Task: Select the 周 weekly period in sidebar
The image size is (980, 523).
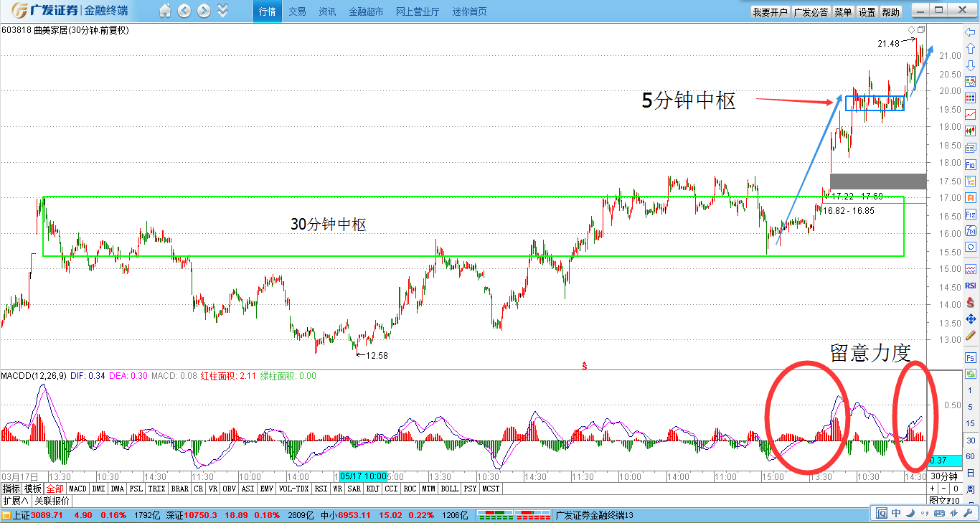Action: pos(971,489)
